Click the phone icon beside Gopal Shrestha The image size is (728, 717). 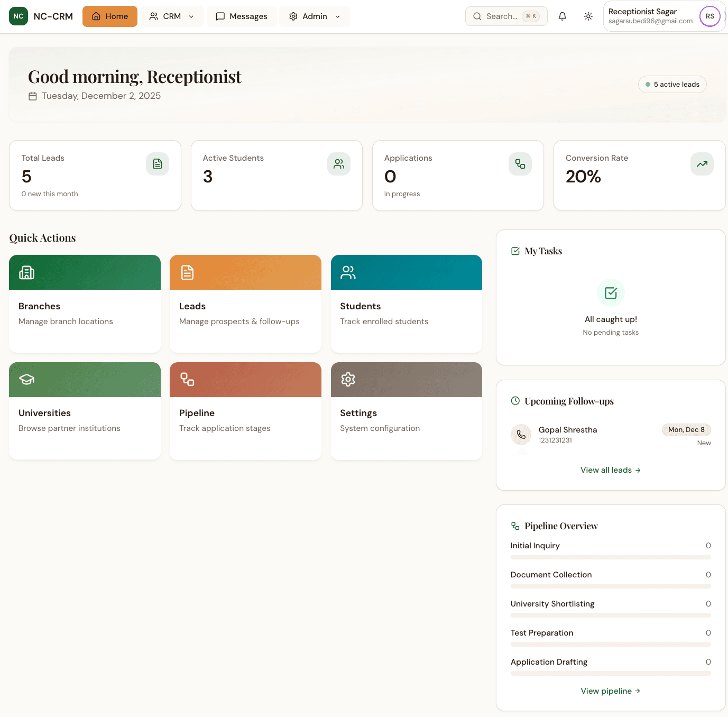[521, 434]
